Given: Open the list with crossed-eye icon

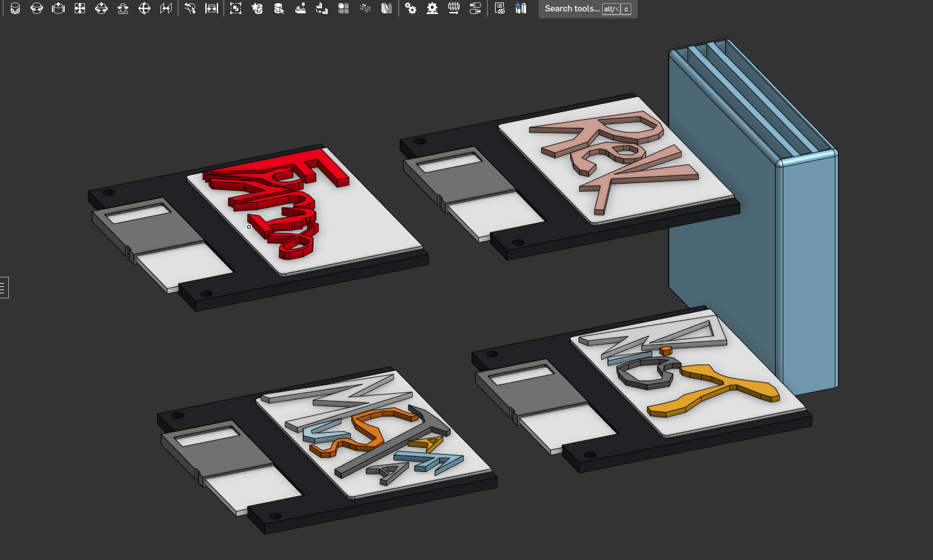Looking at the screenshot, I should coord(499,8).
